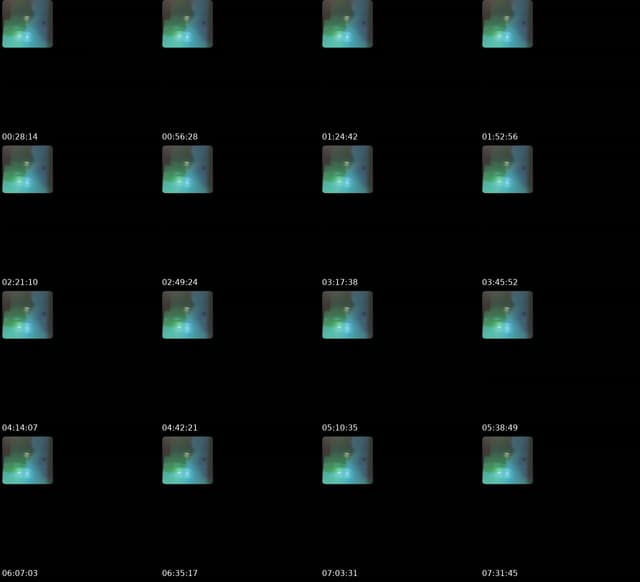
Task: Pick the thumbnail frame labeled 04:14:07
Action: click(x=27, y=315)
